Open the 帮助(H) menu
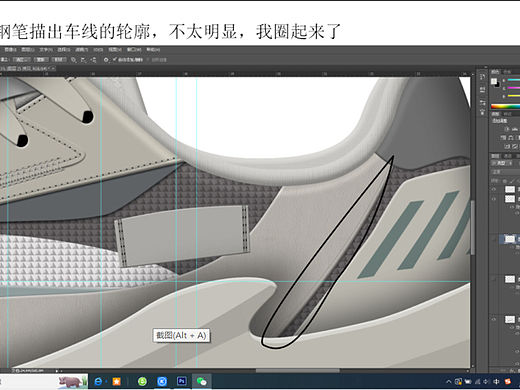Image resolution: width=520 pixels, height=390 pixels. [x=153, y=50]
